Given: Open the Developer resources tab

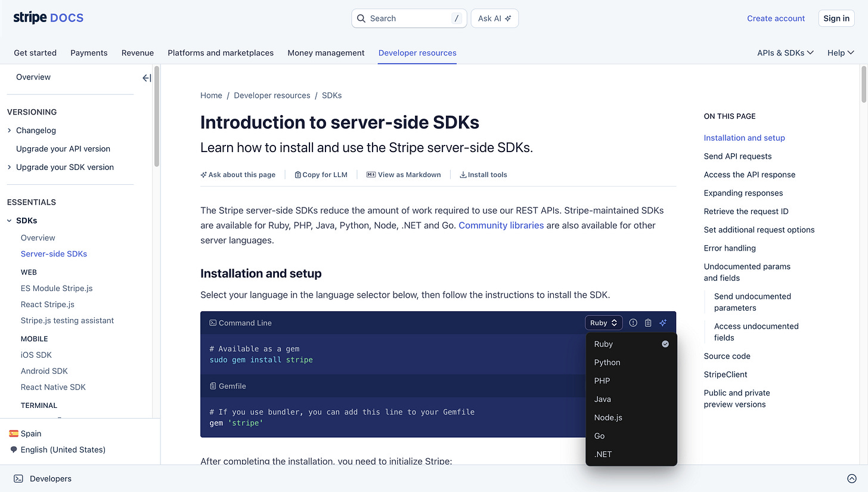Looking at the screenshot, I should [417, 52].
